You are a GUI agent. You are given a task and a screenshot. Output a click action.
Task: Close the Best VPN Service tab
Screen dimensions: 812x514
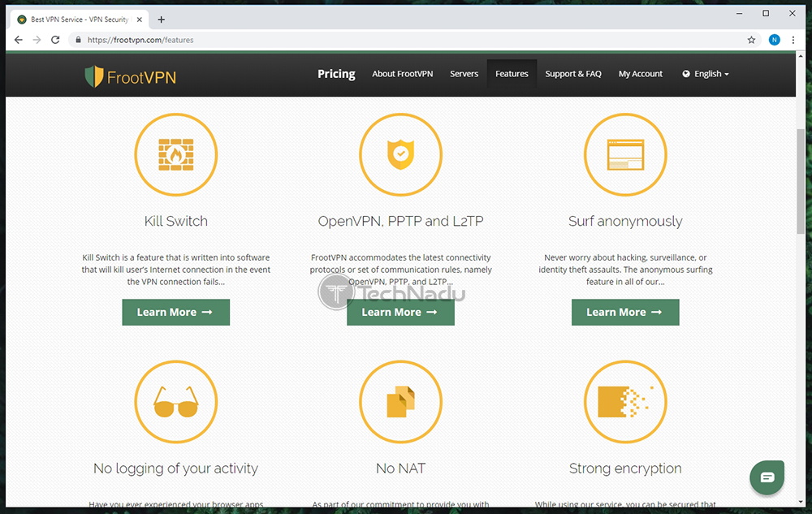click(x=140, y=19)
